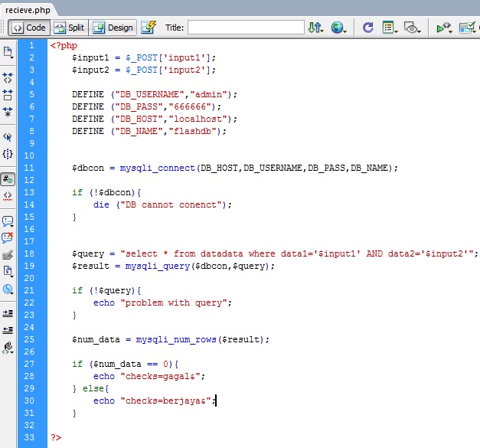
Task: Click "checks=berjaya&" string
Action: click(165, 401)
